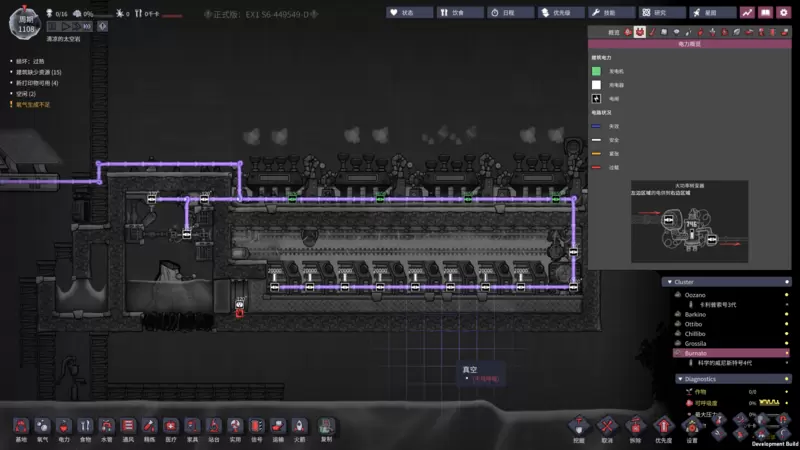Toggle the liquid plumbing overlay icon

689,32
